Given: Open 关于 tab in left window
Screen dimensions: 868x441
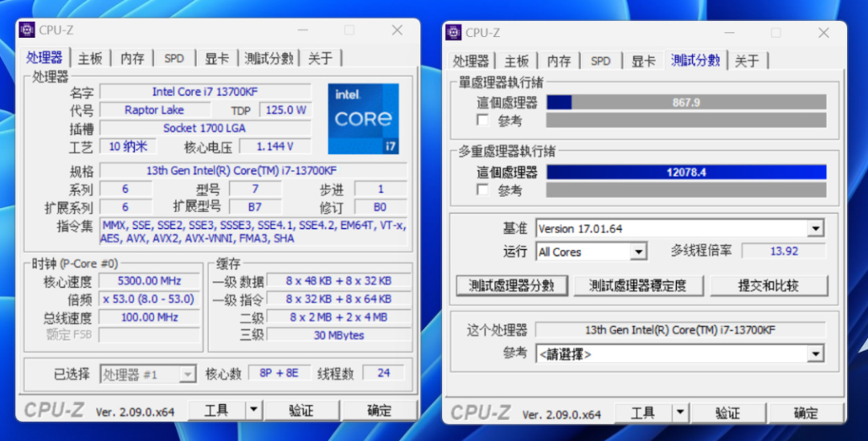Looking at the screenshot, I should pyautogui.click(x=321, y=58).
